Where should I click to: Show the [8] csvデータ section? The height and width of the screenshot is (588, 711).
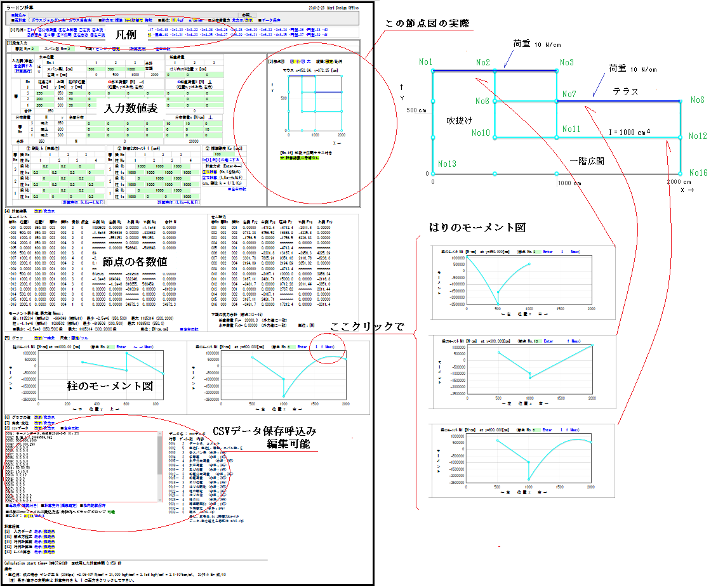point(37,428)
